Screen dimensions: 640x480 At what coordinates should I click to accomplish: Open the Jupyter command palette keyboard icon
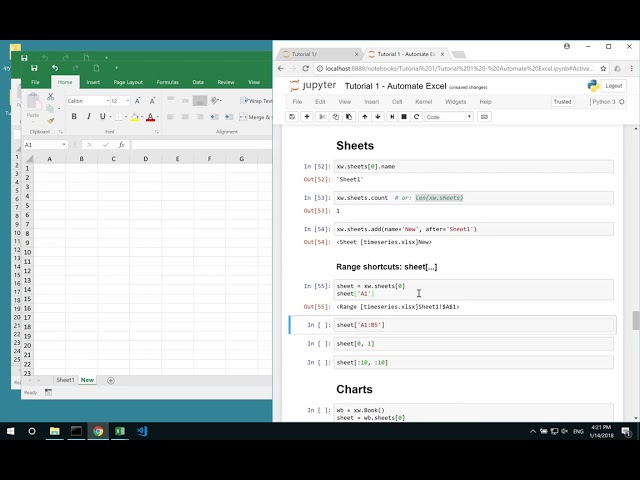click(x=484, y=117)
